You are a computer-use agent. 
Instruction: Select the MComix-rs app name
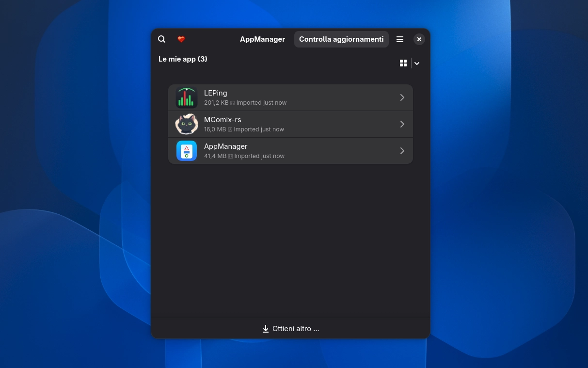[222, 120]
